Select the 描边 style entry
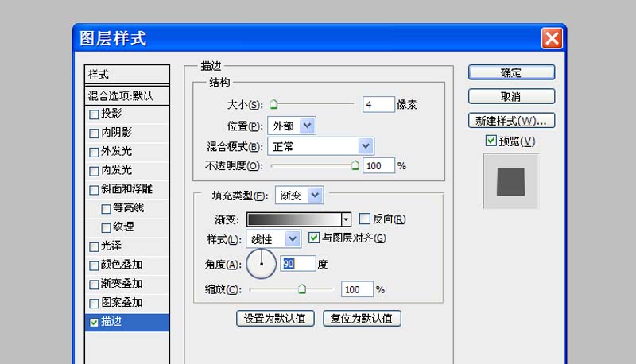 tap(127, 322)
